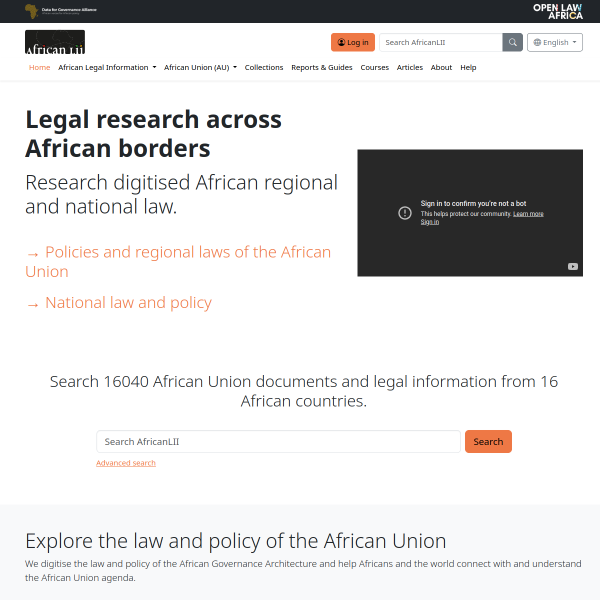Image resolution: width=600 pixels, height=600 pixels.
Task: Expand the African Union (AU) menu
Action: 201,68
